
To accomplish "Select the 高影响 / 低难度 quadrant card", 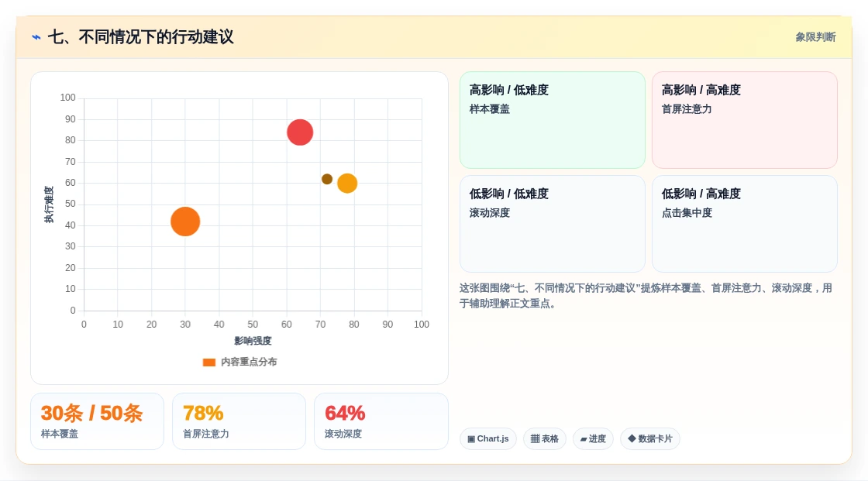I will click(x=553, y=120).
